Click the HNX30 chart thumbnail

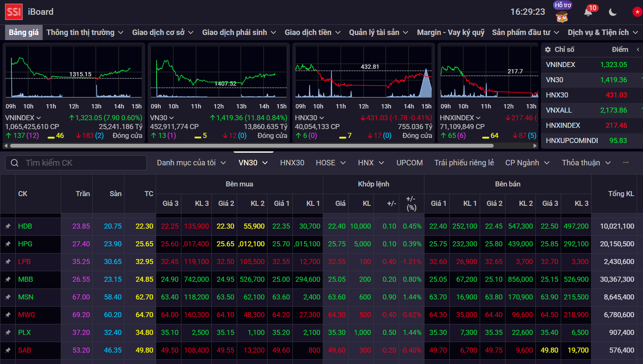coord(363,72)
